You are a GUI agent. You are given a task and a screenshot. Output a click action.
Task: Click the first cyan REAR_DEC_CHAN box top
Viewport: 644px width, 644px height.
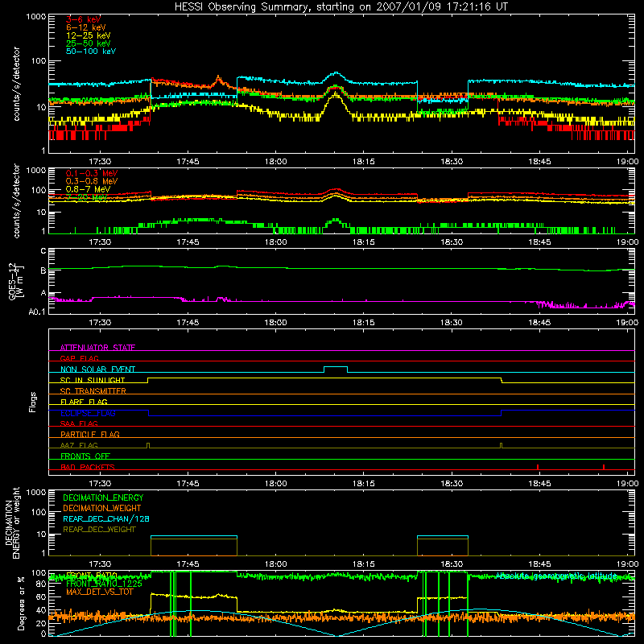[194, 536]
